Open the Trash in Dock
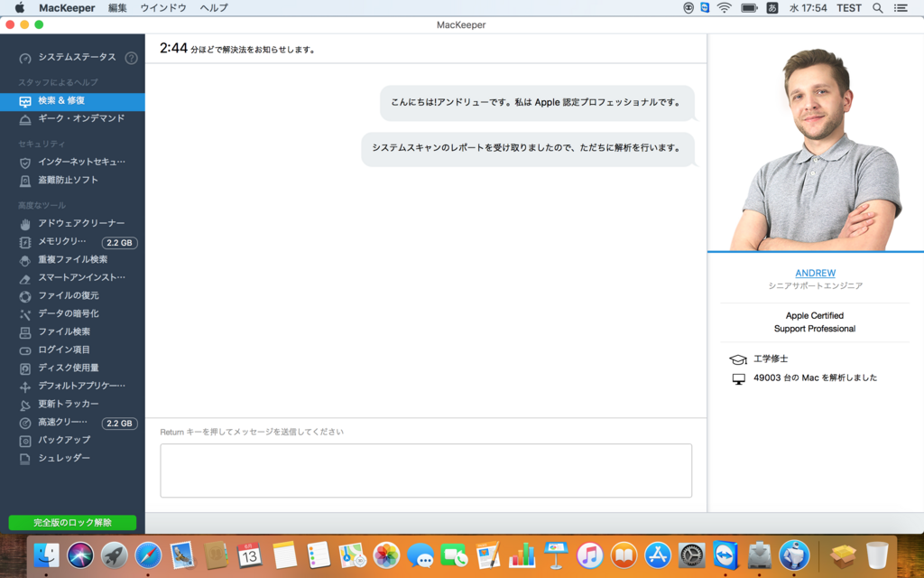 point(877,555)
